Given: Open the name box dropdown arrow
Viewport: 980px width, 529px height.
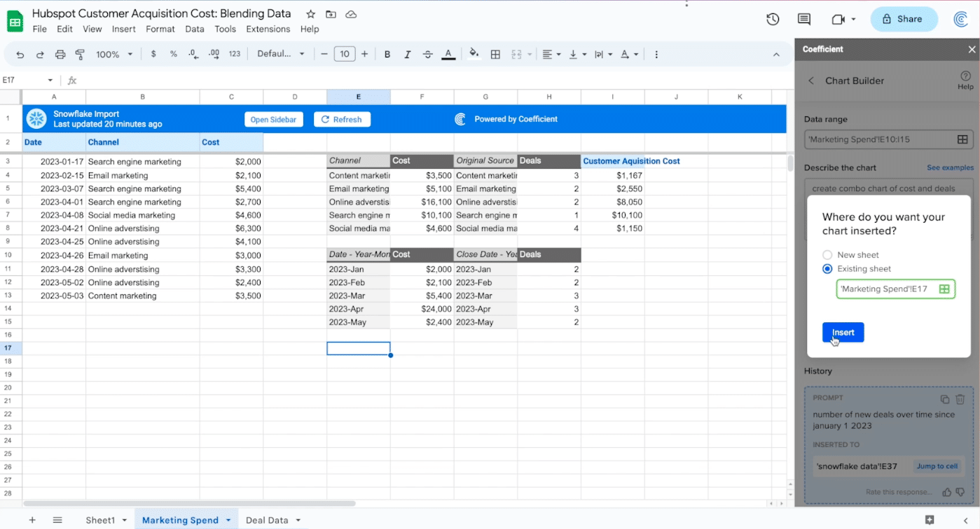Looking at the screenshot, I should [x=50, y=81].
